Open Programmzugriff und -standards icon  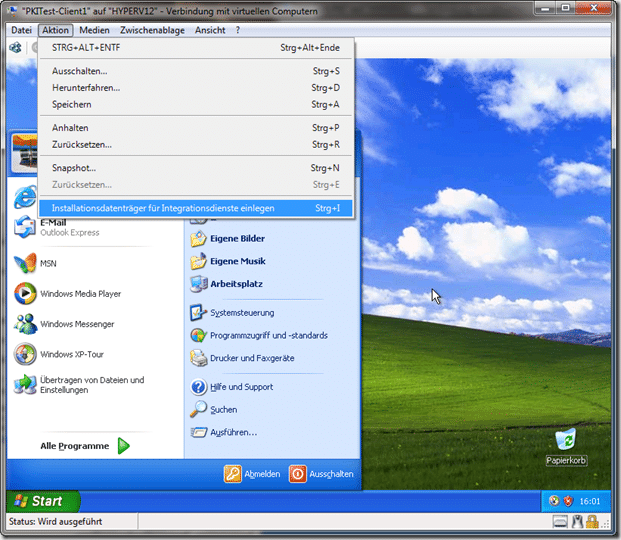tap(198, 335)
